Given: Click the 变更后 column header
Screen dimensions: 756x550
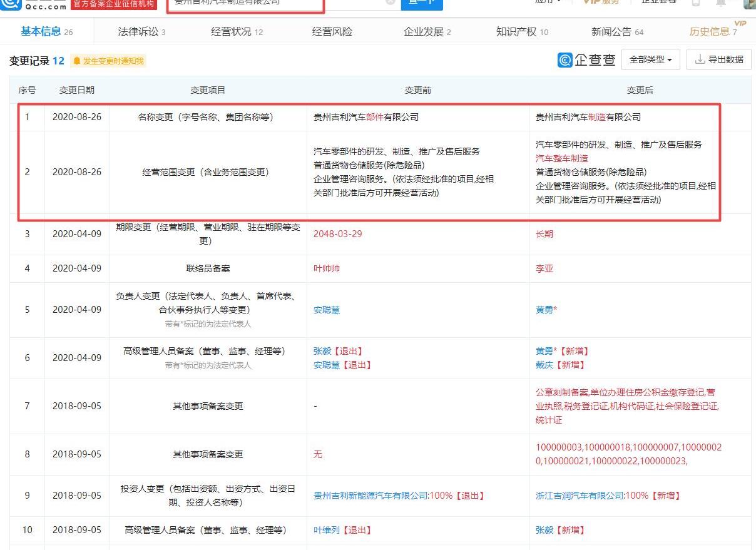Looking at the screenshot, I should coord(640,90).
